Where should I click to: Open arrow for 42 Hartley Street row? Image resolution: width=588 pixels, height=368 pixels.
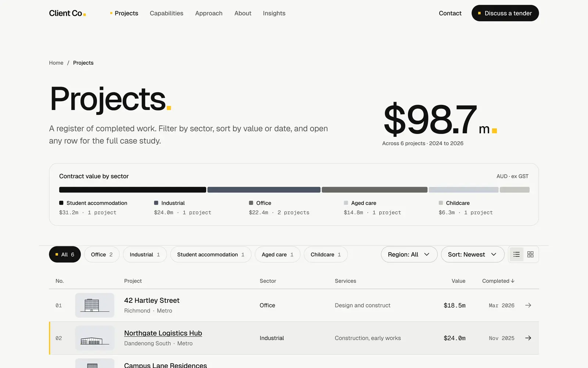(528, 305)
